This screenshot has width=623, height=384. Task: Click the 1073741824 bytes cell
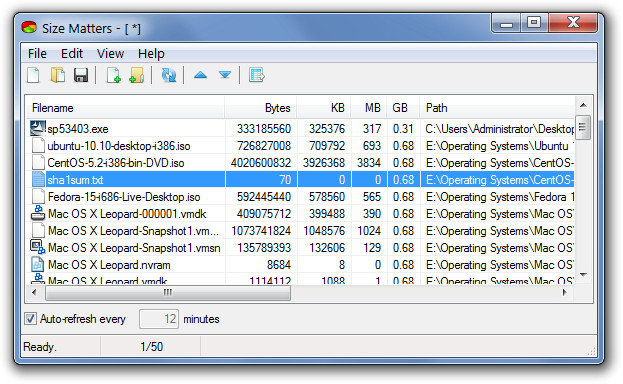[261, 231]
